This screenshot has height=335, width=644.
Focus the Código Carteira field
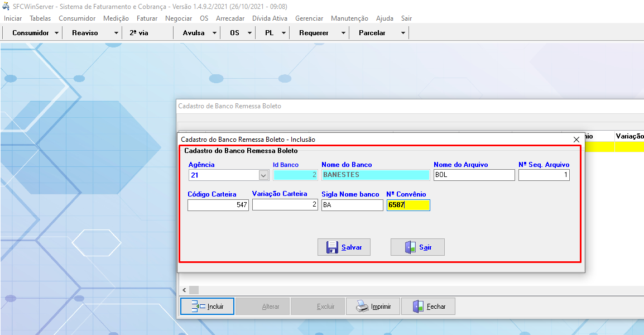[218, 205]
